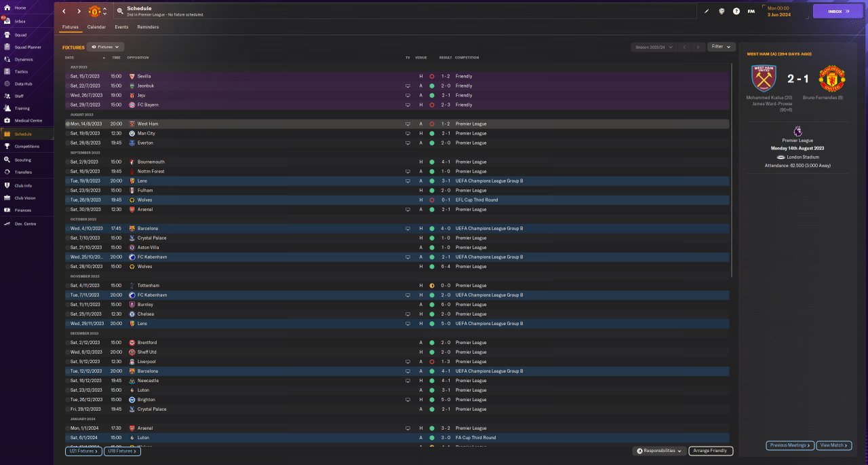This screenshot has width=868, height=465.
Task: Select row circle for Sevilla fixture
Action: coord(68,77)
